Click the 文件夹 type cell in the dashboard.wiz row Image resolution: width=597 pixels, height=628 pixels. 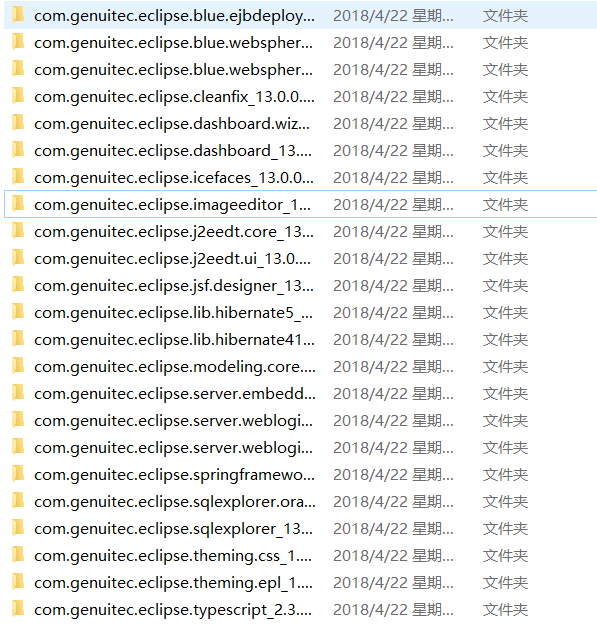pyautogui.click(x=505, y=124)
